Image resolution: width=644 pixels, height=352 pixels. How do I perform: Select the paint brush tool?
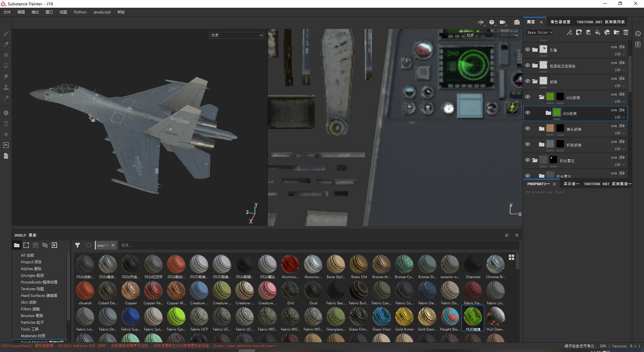click(6, 34)
